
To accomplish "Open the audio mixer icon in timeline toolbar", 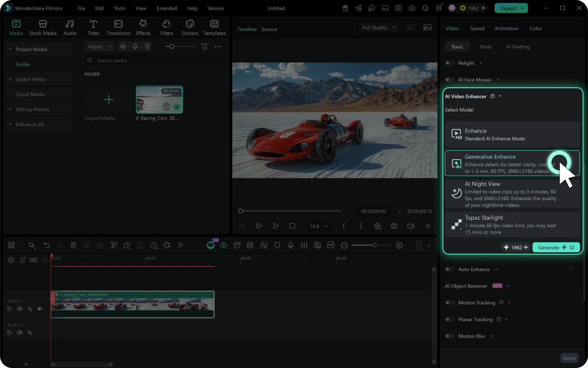I will tap(304, 245).
